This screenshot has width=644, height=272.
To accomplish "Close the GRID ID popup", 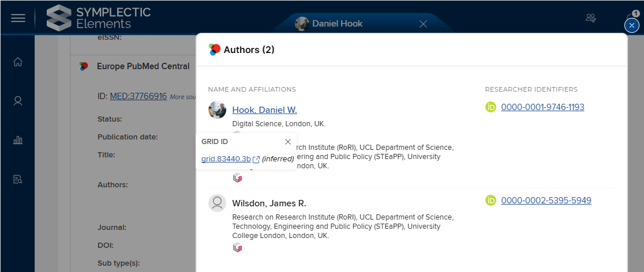I will coord(288,142).
